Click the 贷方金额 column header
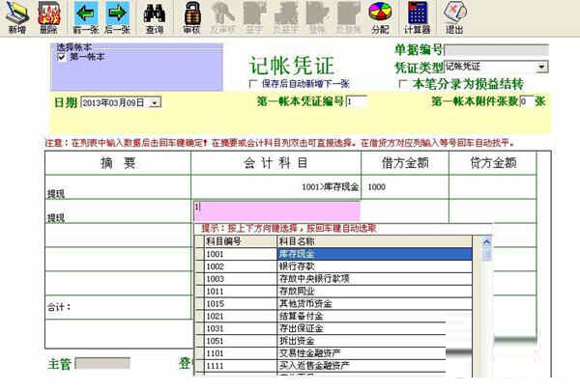580x392 pixels. [x=493, y=163]
